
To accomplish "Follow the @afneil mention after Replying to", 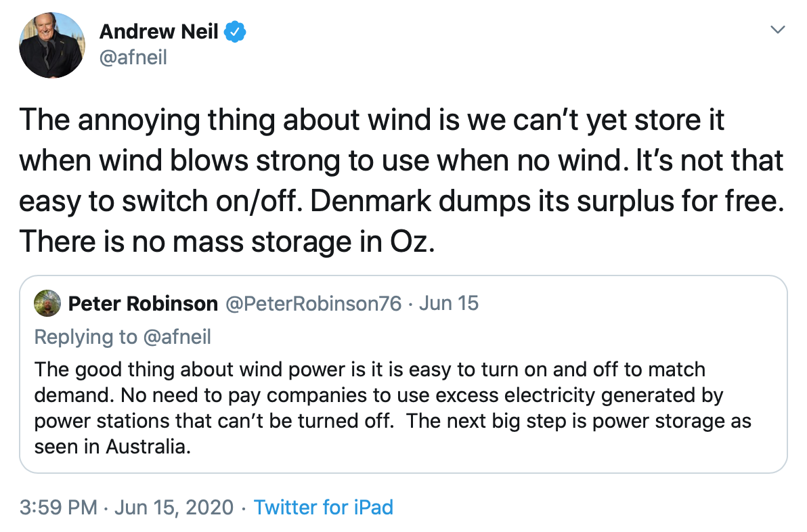I will tap(177, 337).
